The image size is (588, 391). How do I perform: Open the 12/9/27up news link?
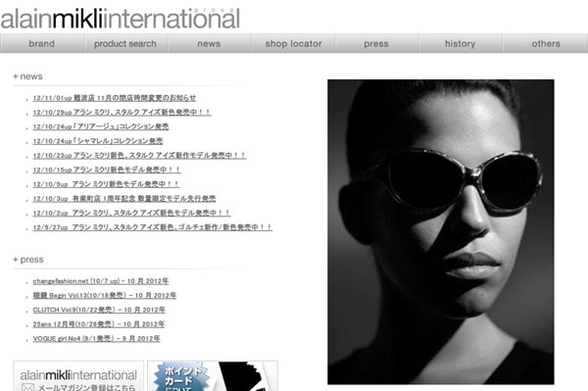(152, 227)
